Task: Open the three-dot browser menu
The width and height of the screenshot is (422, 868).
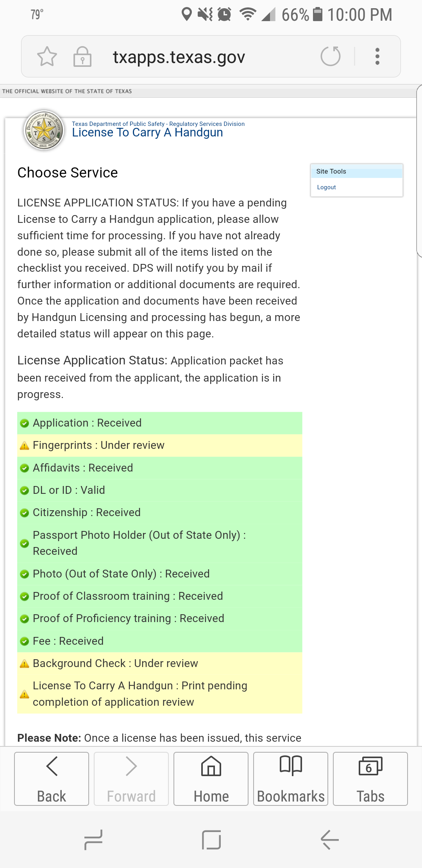Action: 377,56
